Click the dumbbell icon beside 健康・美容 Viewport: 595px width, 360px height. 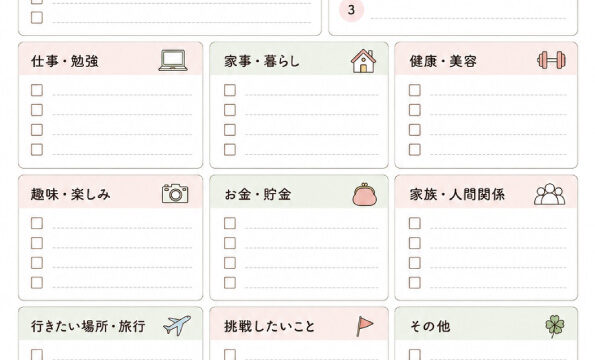point(551,60)
